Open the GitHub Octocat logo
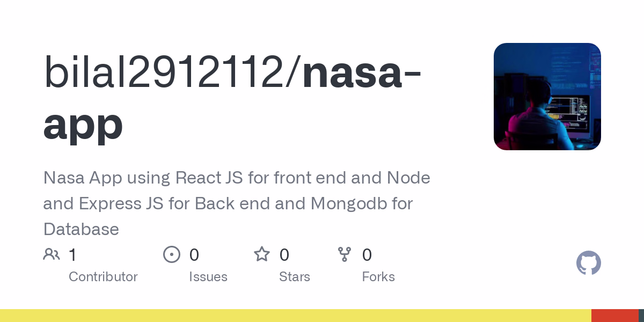Viewport: 644px width, 322px height. click(x=588, y=264)
